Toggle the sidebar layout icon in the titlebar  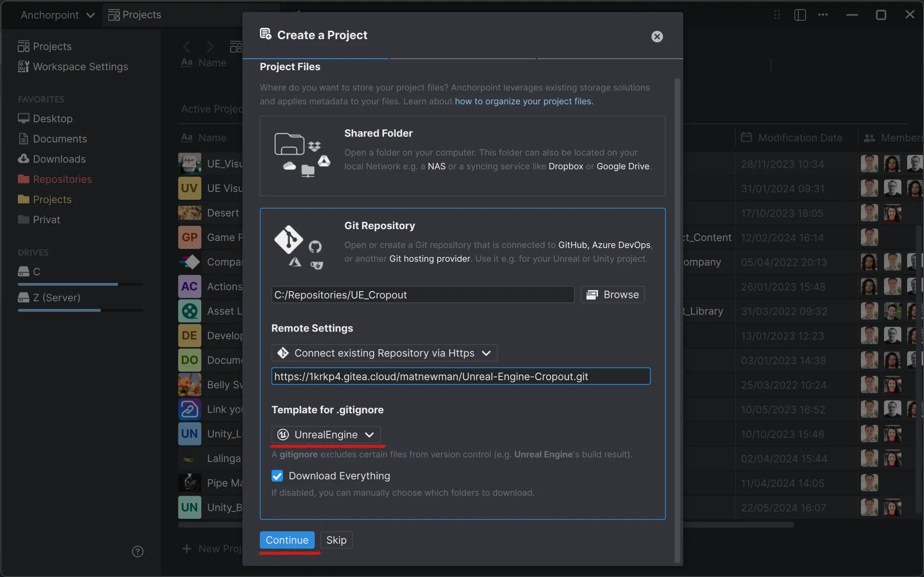click(799, 15)
